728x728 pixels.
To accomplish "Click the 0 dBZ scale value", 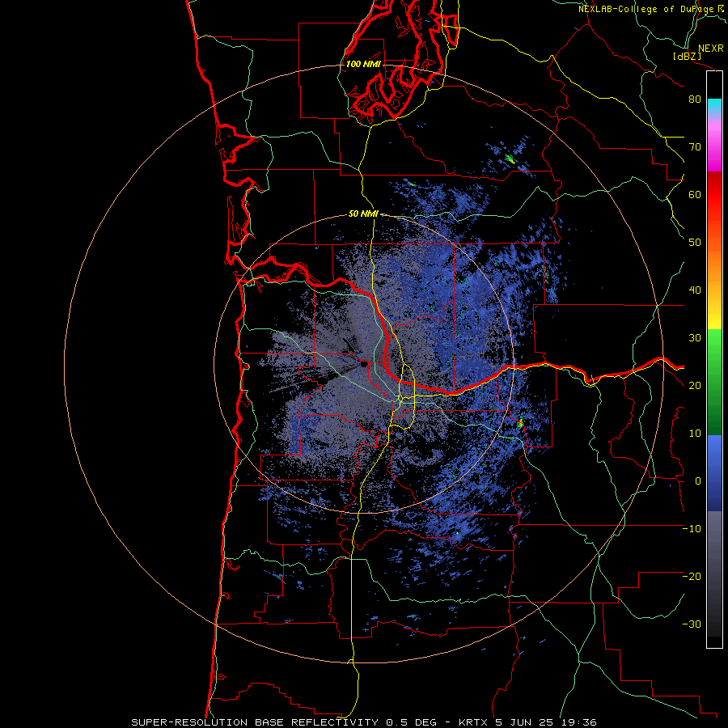I will [x=698, y=481].
